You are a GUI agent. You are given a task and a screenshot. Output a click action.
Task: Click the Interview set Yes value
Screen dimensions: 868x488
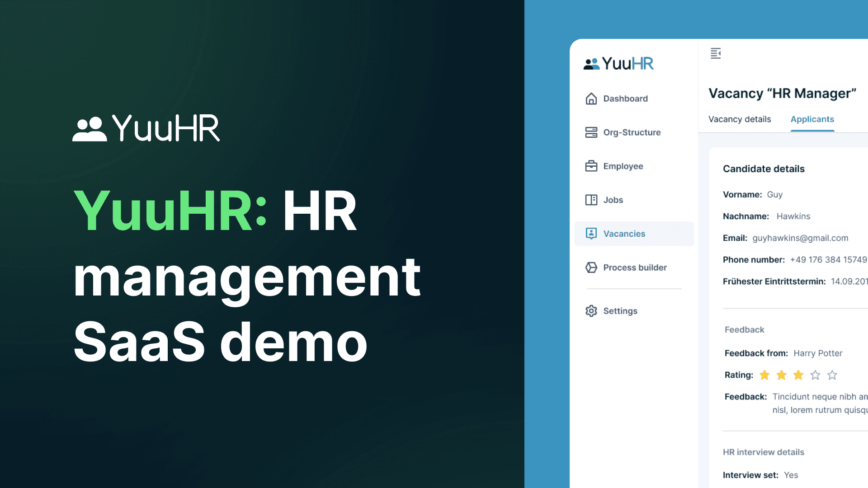tap(791, 475)
